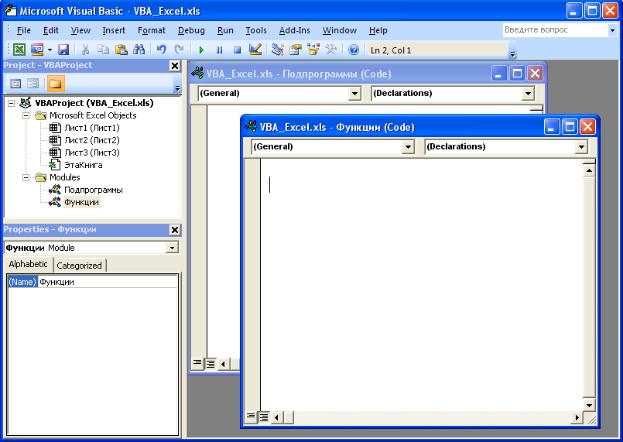This screenshot has width=623, height=442.
Task: Switch to the Alphabetic tab
Action: pos(28,264)
